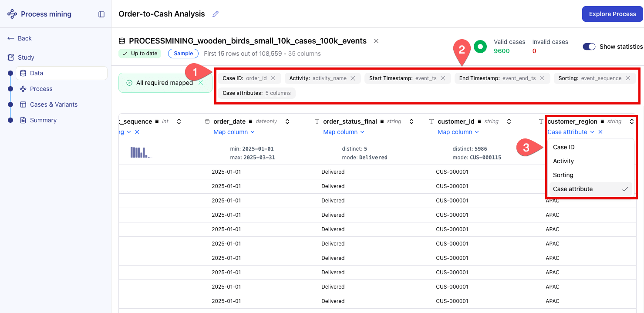Open the customer_id Map column dropdown
644x313 pixels.
pyautogui.click(x=458, y=132)
